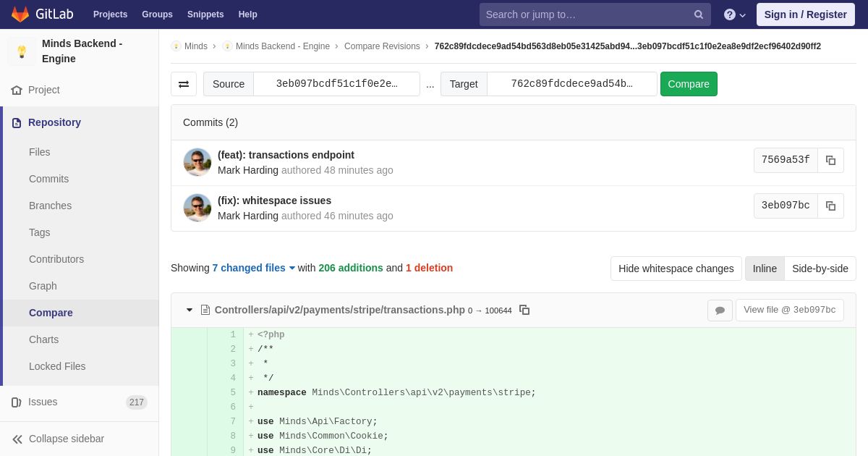Image resolution: width=868 pixels, height=456 pixels.
Task: Select Compare in repository sidebar
Action: click(x=51, y=313)
